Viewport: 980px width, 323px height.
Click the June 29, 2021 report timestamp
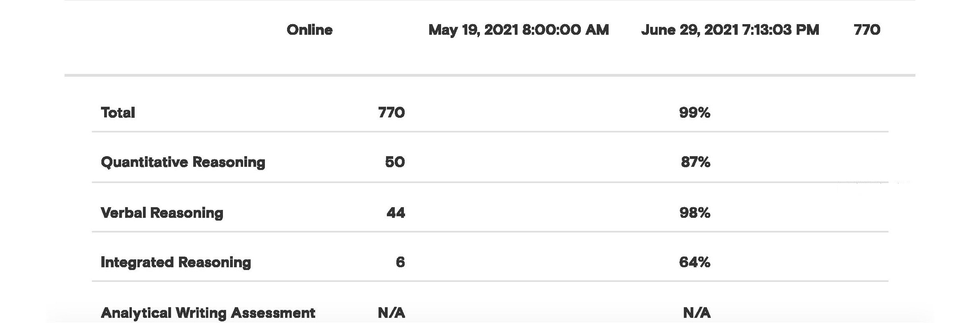click(730, 30)
